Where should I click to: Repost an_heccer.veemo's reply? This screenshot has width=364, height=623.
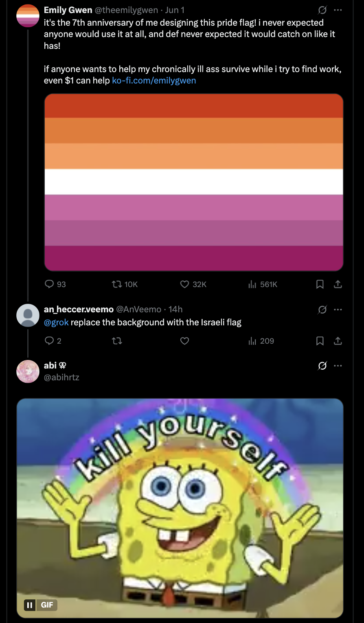click(117, 341)
